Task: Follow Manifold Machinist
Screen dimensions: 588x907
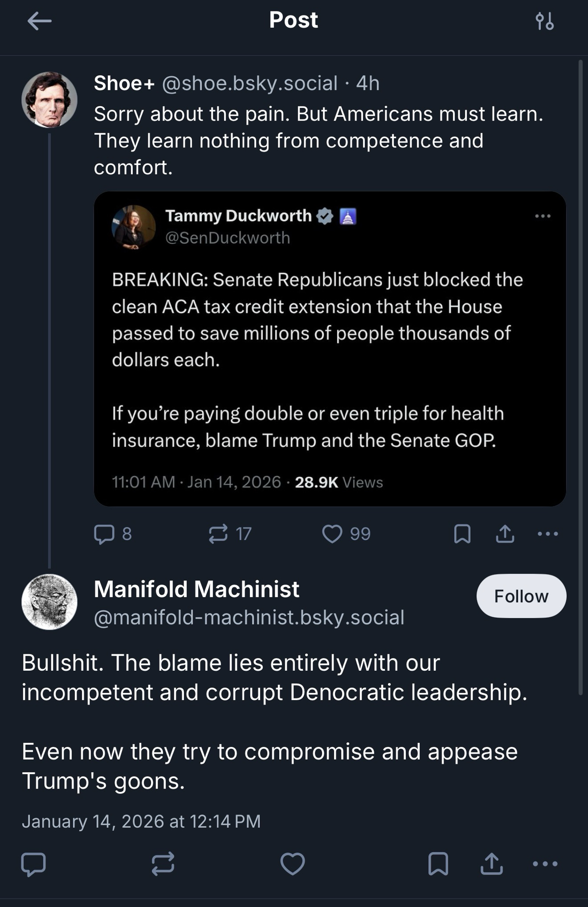Action: 521,596
